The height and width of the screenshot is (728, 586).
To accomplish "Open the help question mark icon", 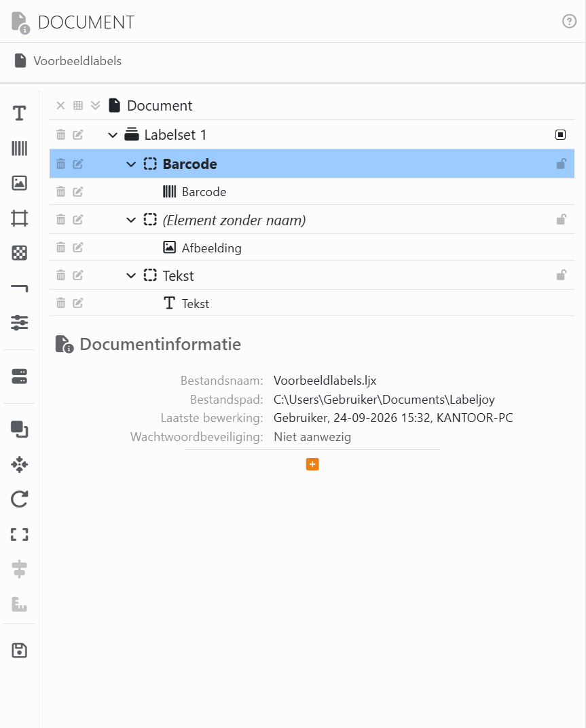I will (569, 21).
